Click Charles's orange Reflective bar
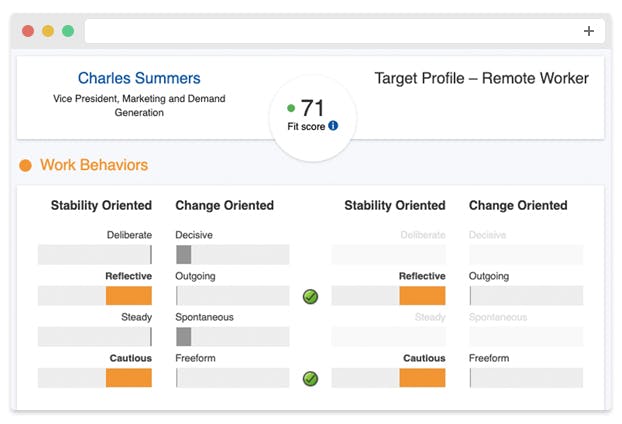 [x=129, y=296]
